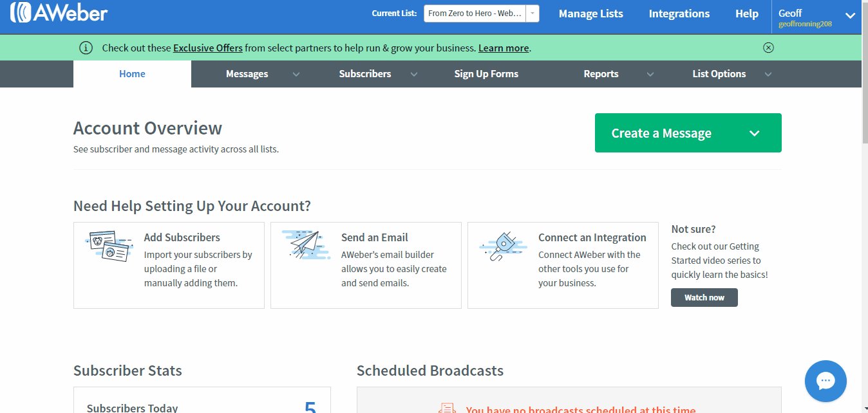Click the Watch now button

click(x=704, y=297)
